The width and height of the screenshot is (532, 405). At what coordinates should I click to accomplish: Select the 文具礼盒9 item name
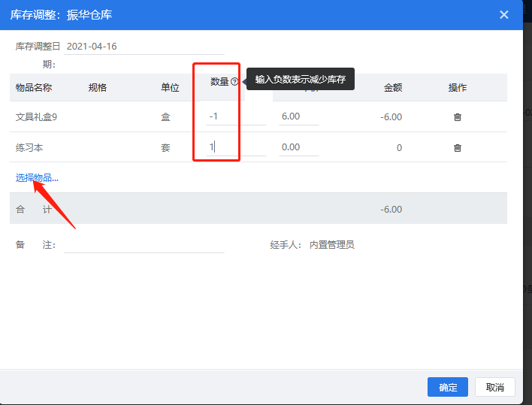(36, 117)
